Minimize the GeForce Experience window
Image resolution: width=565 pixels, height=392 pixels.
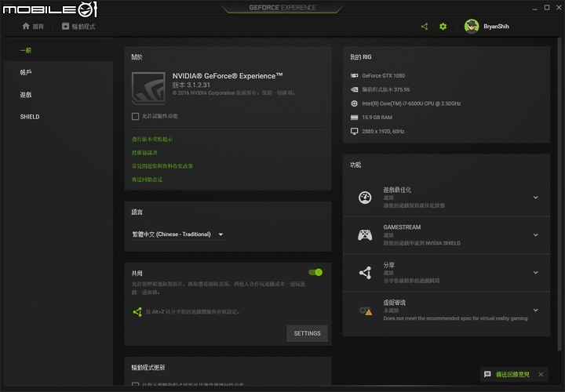[534, 8]
